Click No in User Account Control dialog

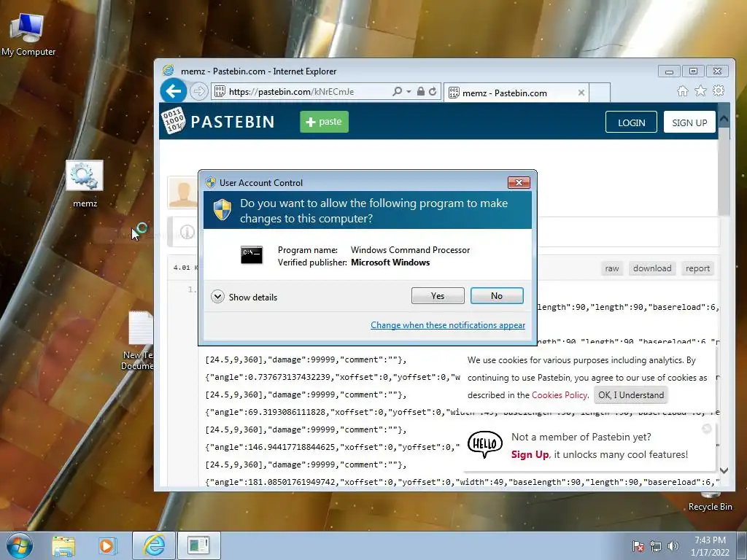[x=497, y=296]
